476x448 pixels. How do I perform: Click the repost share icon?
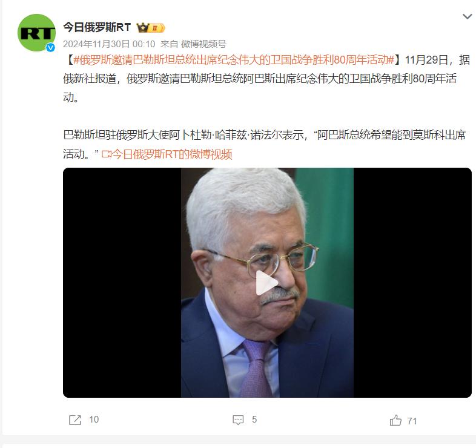pyautogui.click(x=75, y=420)
